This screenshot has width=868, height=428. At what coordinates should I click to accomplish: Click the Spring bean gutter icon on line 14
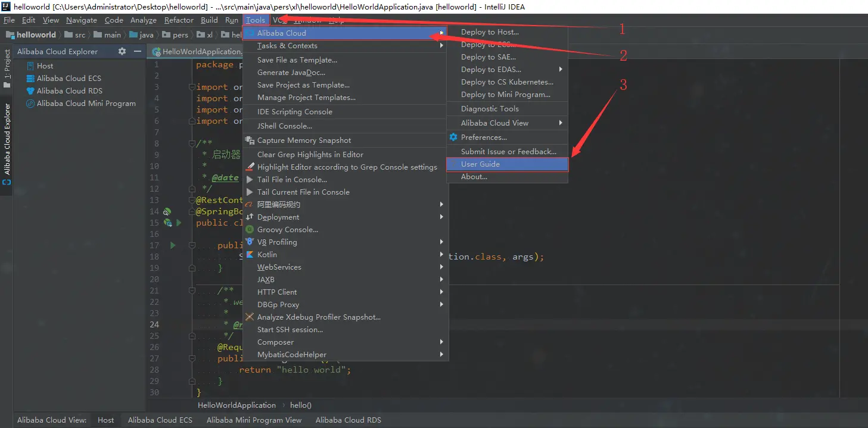coord(167,211)
